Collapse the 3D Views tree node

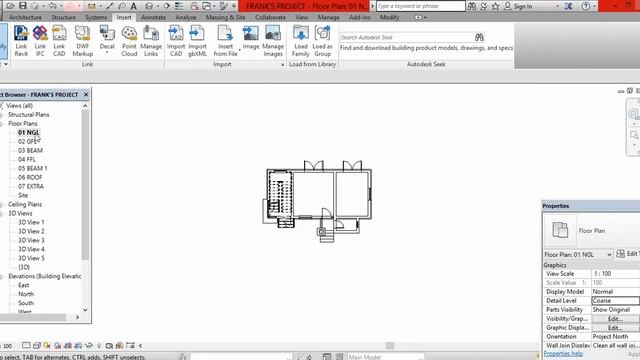(2, 213)
